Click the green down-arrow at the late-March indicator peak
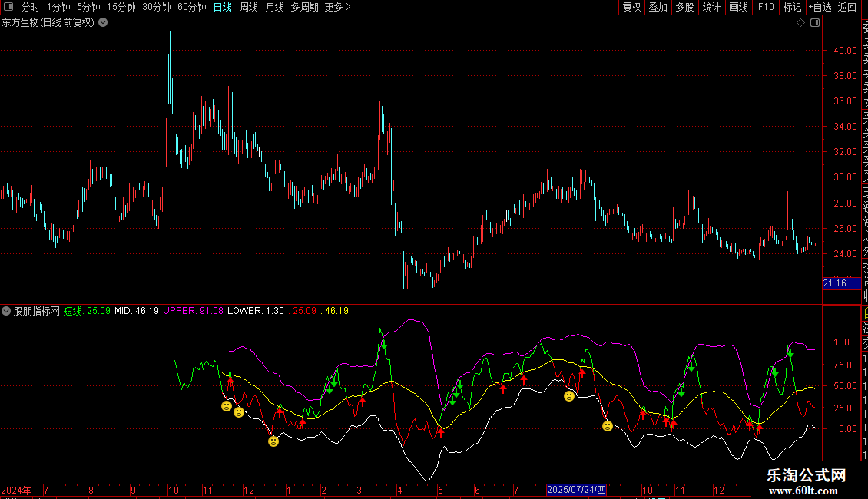 pyautogui.click(x=384, y=345)
